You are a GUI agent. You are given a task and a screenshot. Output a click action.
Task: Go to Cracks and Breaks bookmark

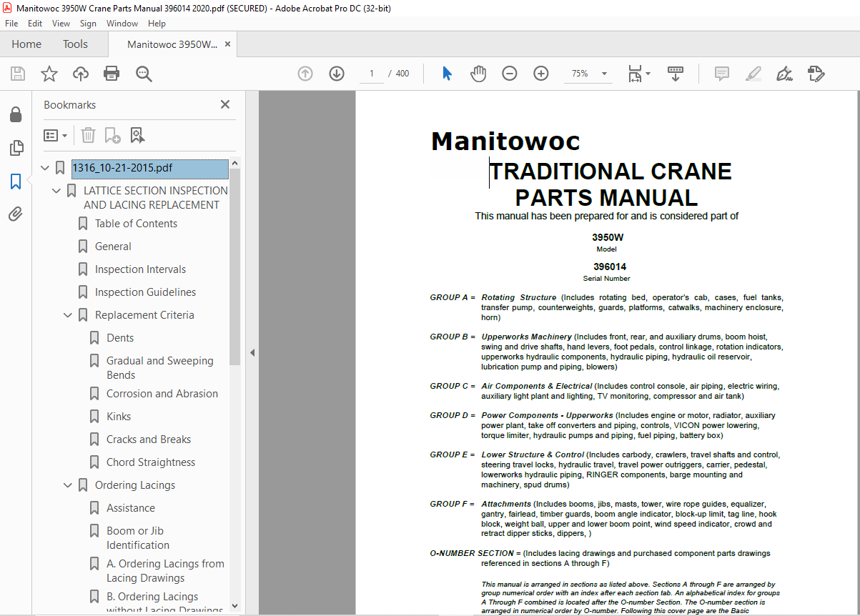pos(149,439)
